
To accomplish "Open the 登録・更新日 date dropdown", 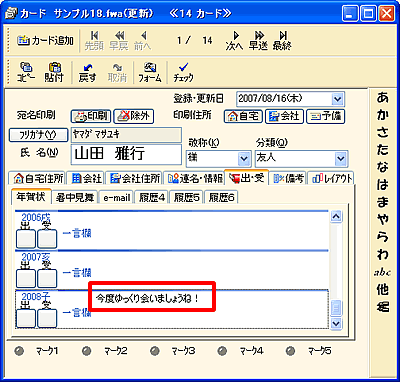I will (x=338, y=99).
